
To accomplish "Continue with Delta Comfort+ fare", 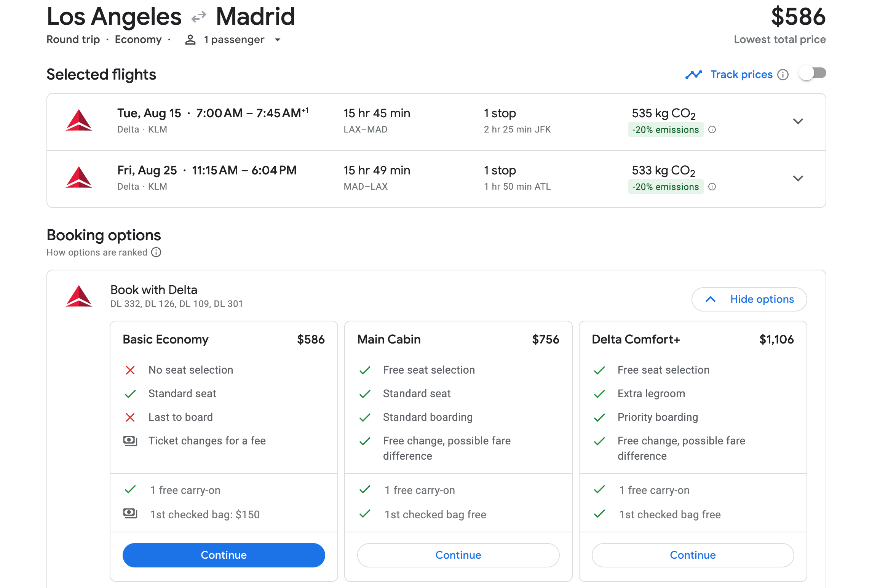I will [x=693, y=555].
